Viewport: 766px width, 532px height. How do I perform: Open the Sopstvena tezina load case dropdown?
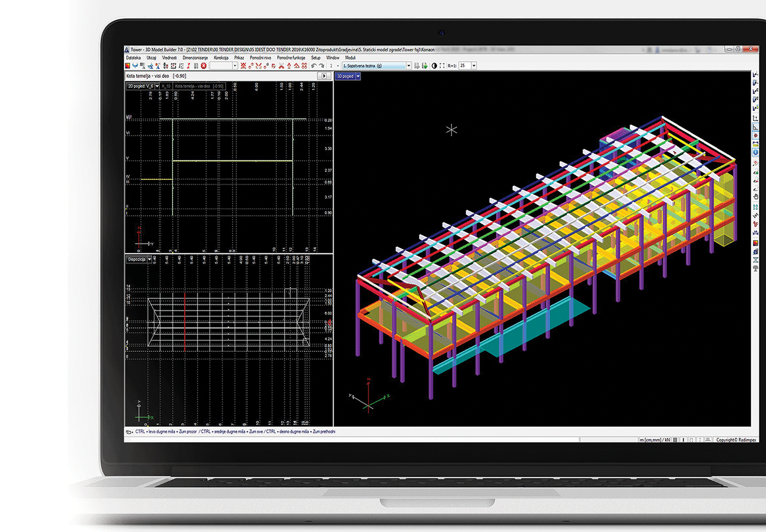pyautogui.click(x=408, y=66)
